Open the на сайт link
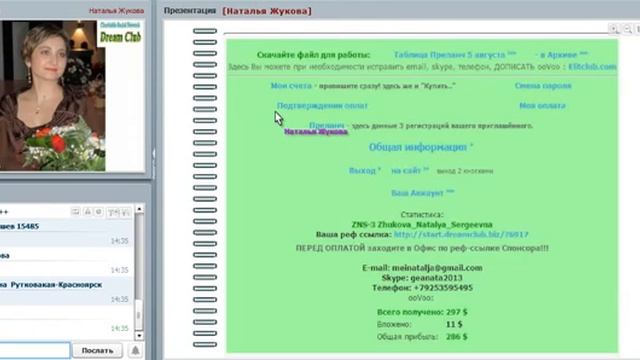The height and width of the screenshot is (360, 640). (410, 171)
